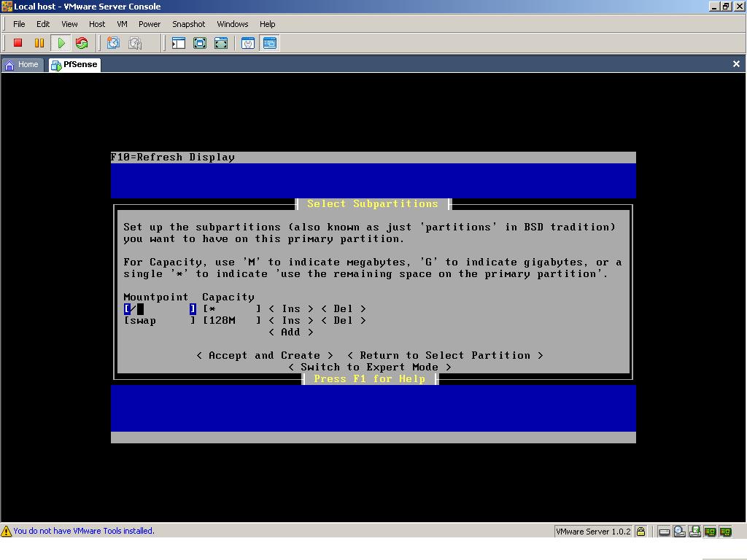Click the Mountpoint column heading
This screenshot has width=747, height=560.
pos(156,297)
